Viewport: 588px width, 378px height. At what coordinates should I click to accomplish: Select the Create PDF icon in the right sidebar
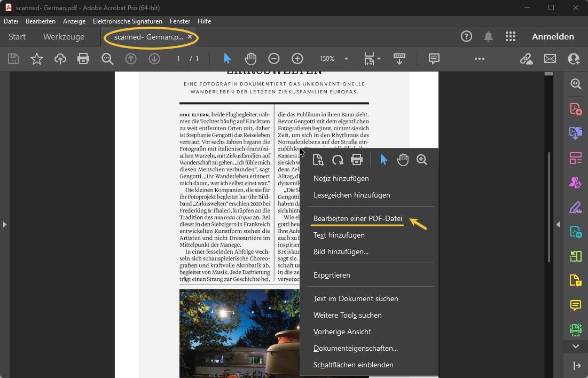[x=576, y=108]
